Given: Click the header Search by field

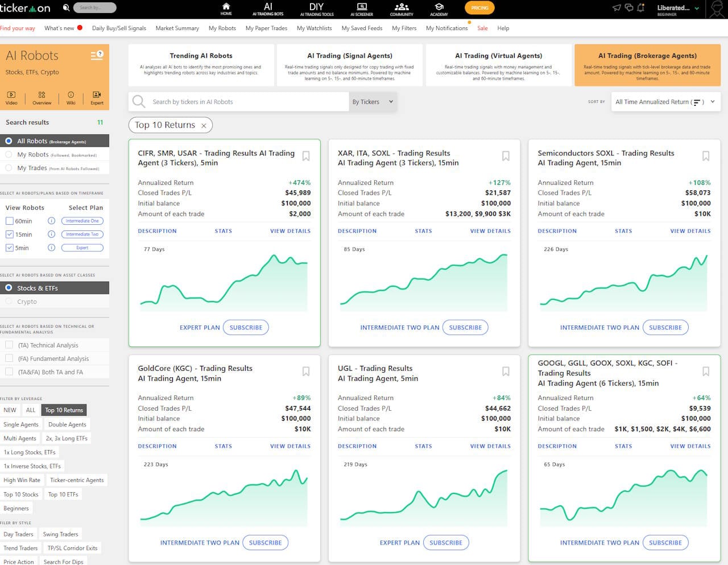Looking at the screenshot, I should point(95,8).
